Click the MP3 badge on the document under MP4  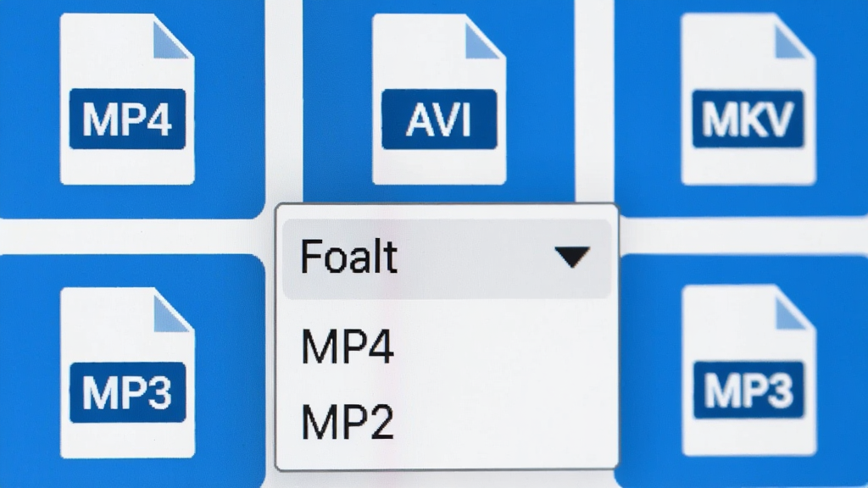(127, 392)
